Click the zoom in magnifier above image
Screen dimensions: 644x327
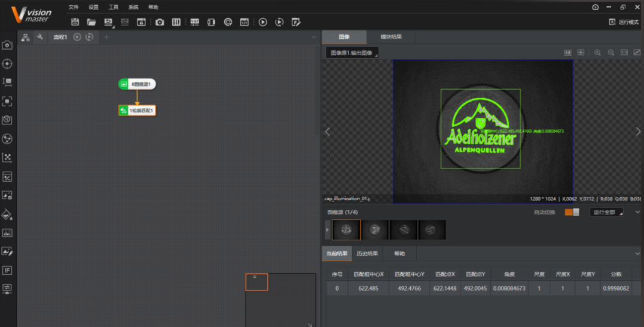point(597,53)
